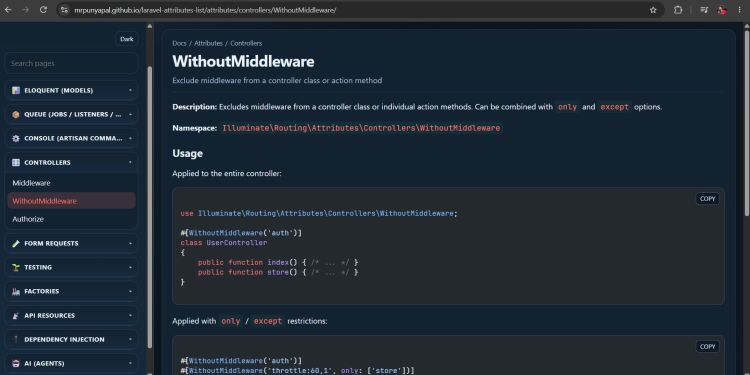Click the Factories section icon
750x375 pixels.
16,291
